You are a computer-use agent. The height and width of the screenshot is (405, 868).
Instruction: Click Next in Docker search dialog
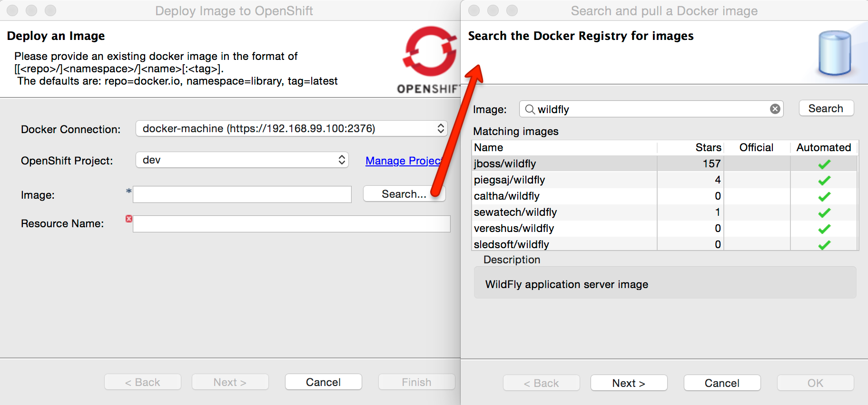(628, 383)
